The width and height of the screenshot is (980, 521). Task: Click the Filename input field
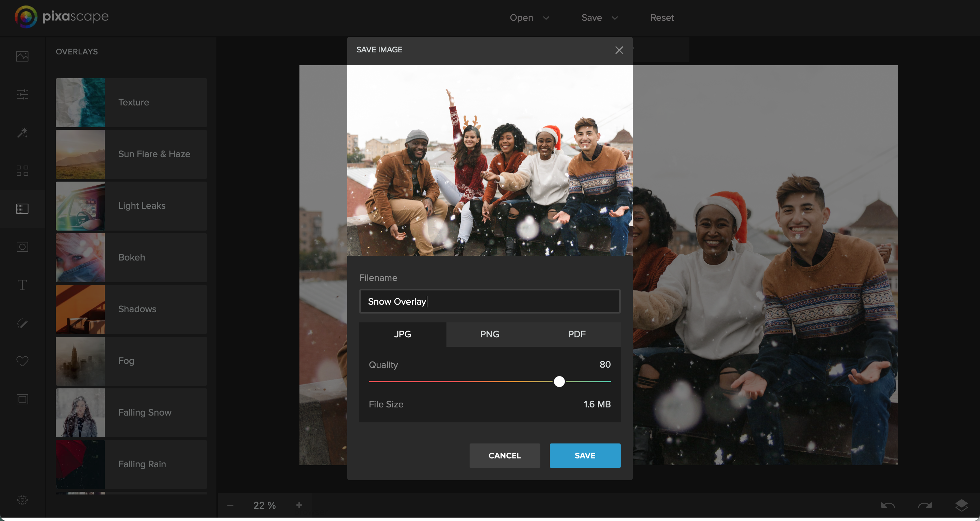(489, 302)
